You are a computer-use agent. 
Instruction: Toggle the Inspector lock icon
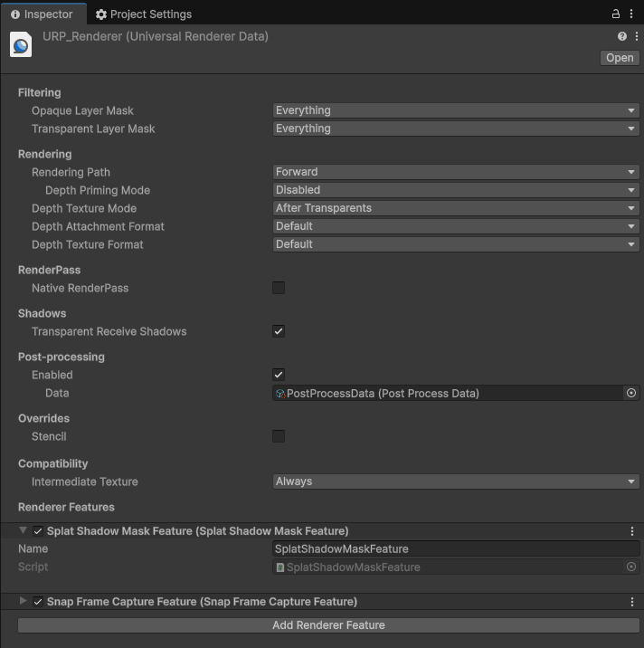click(615, 14)
